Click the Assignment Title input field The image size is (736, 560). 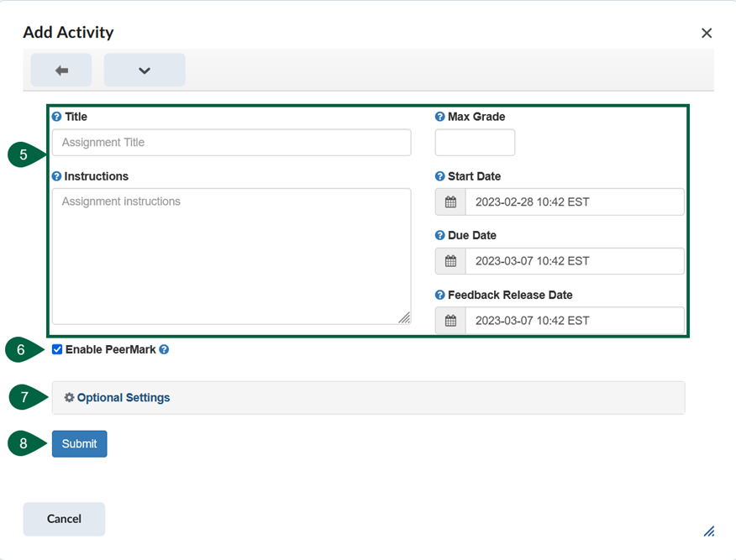point(231,142)
